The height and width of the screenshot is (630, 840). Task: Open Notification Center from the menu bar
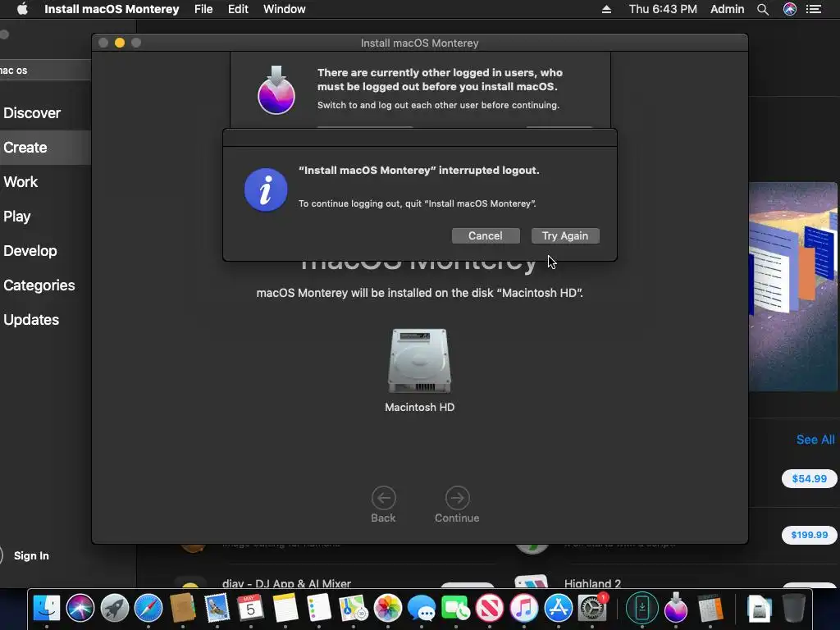[x=814, y=9]
